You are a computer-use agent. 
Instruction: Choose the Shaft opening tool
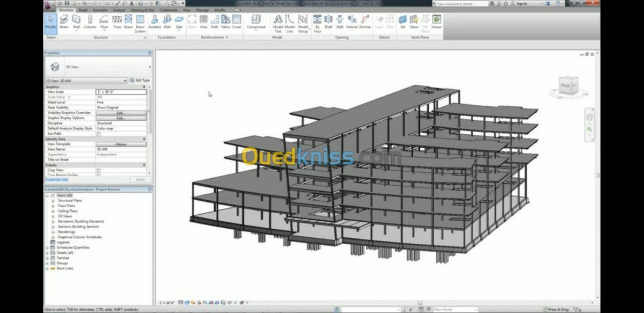click(328, 22)
